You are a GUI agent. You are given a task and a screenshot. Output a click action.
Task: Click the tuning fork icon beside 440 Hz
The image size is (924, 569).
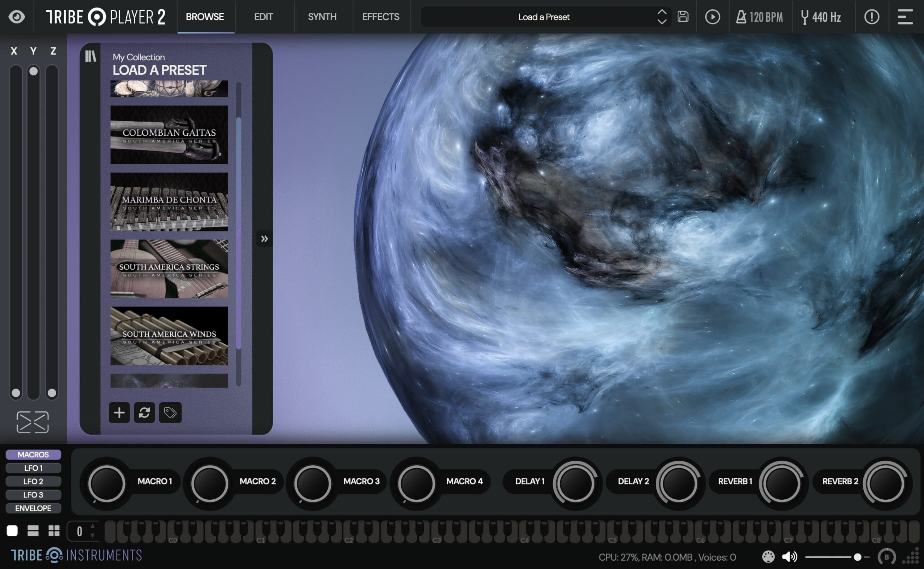[803, 17]
